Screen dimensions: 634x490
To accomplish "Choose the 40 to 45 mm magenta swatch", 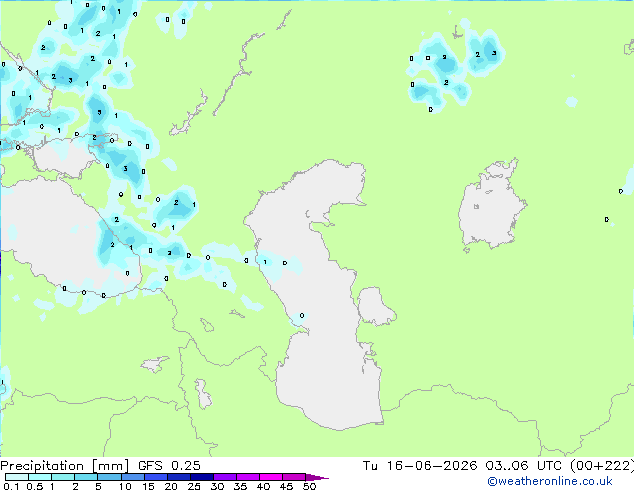I will [x=271, y=477].
